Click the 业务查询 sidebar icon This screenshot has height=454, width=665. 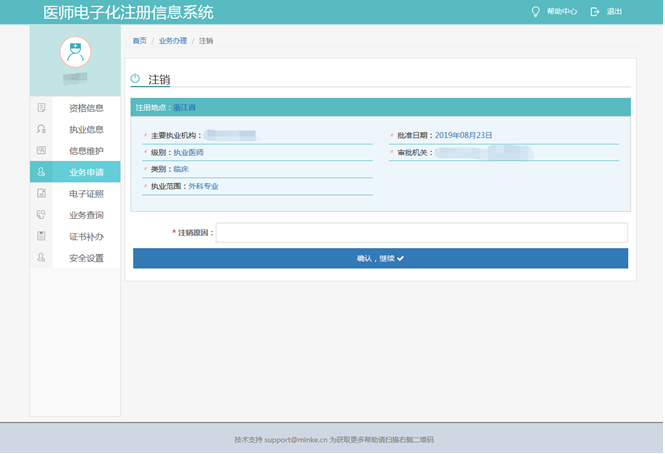(x=41, y=215)
